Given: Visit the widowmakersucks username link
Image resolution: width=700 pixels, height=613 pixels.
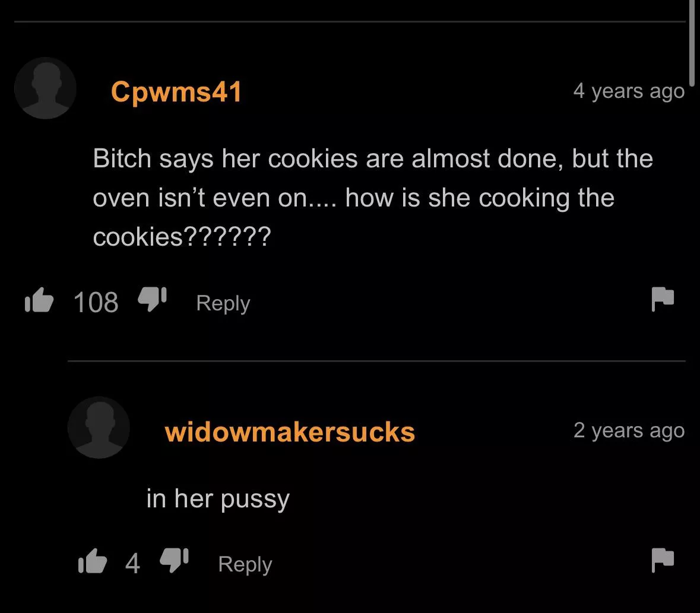Looking at the screenshot, I should coord(290,432).
